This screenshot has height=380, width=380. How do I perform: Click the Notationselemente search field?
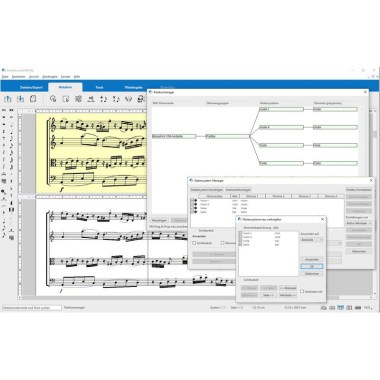pyautogui.click(x=32, y=308)
